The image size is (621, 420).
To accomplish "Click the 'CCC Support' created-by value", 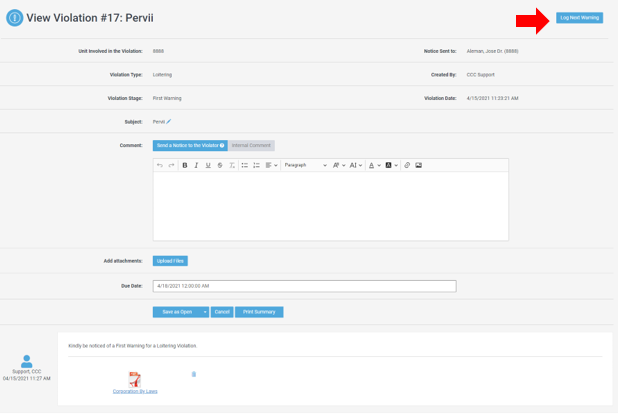I will point(482,75).
